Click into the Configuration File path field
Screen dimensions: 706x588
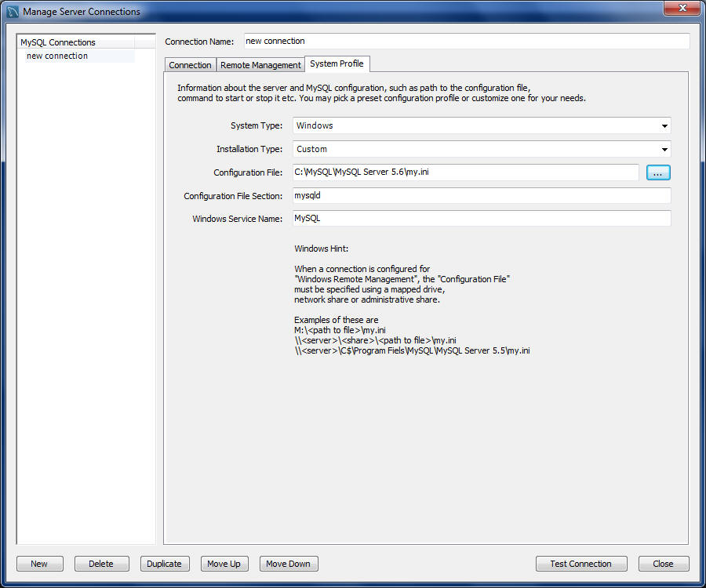point(465,172)
